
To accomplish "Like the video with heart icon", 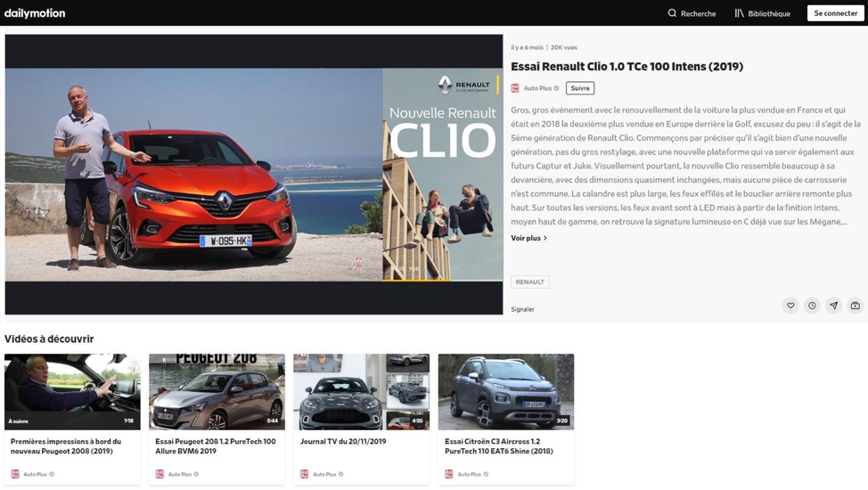I will (790, 306).
